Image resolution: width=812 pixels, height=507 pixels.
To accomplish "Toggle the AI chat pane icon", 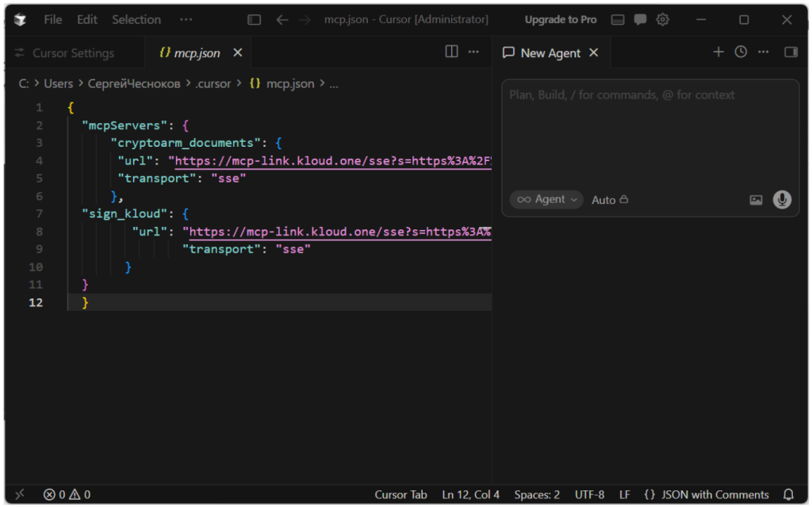I will pos(640,20).
